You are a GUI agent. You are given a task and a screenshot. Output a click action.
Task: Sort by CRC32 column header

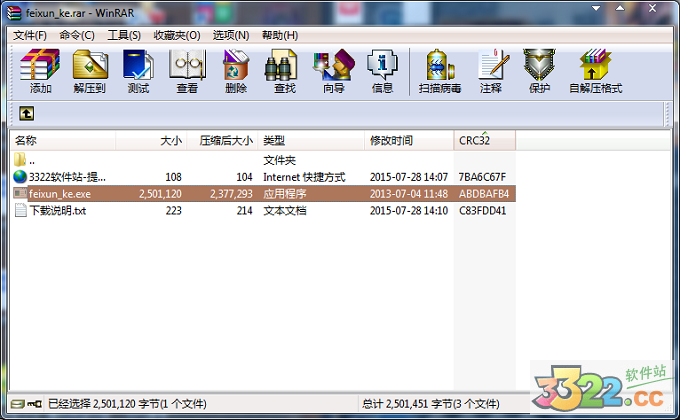coord(485,141)
